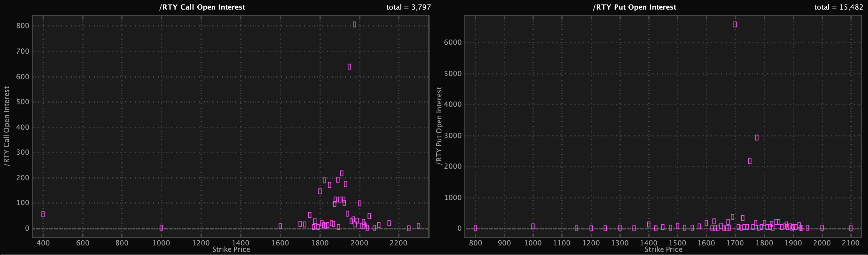Screen dimensions: 868x255
Task: Select the call marker near strike 2250
Action: point(409,228)
